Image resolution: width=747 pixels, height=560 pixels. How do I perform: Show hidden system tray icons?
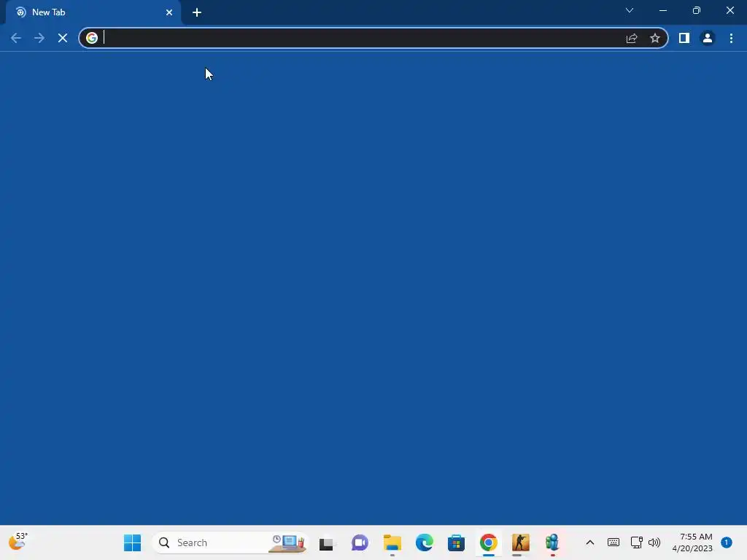pyautogui.click(x=589, y=542)
